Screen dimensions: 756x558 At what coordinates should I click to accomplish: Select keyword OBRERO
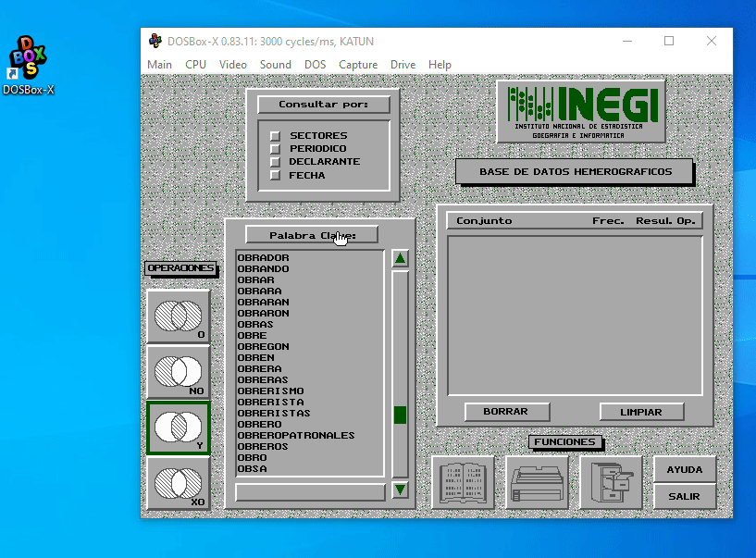pos(259,424)
